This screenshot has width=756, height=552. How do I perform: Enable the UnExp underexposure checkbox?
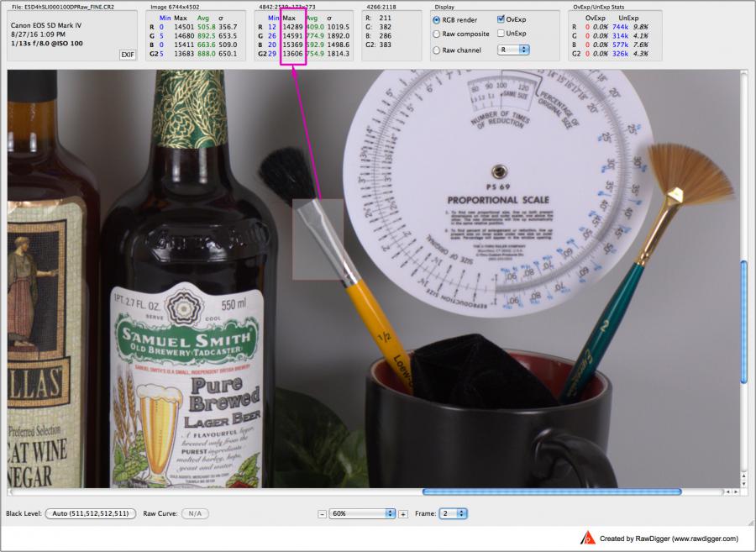point(501,34)
